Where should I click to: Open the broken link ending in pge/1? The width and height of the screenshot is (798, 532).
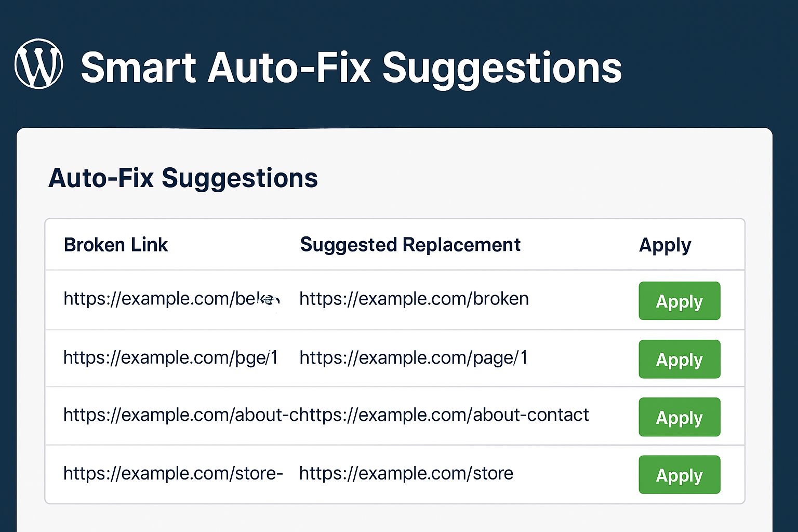tap(170, 357)
